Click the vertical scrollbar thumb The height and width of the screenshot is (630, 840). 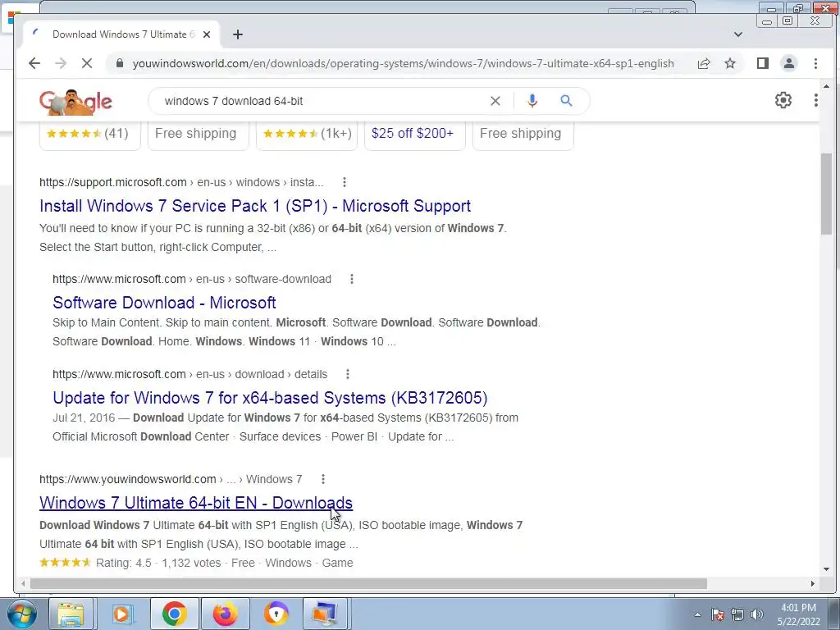coord(826,194)
